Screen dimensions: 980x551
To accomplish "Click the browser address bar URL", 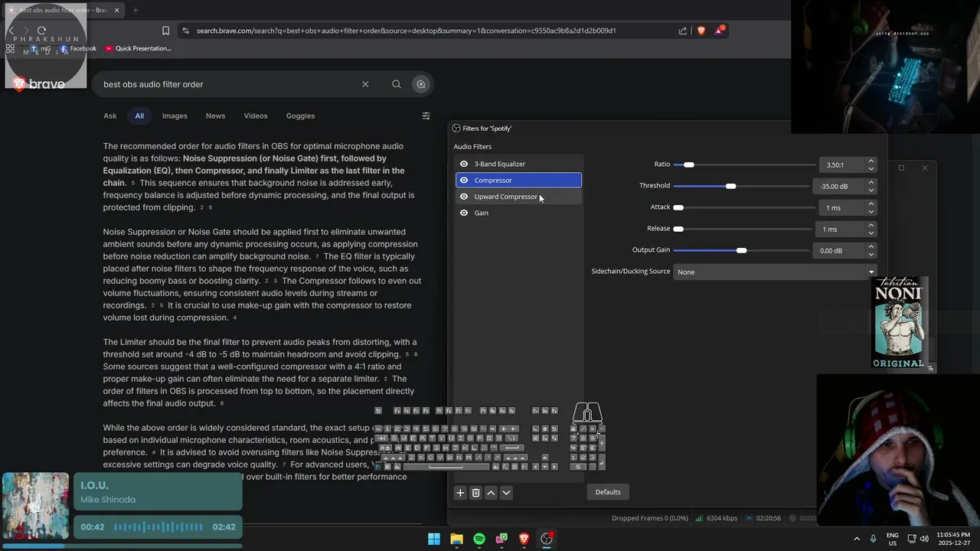I will click(406, 31).
